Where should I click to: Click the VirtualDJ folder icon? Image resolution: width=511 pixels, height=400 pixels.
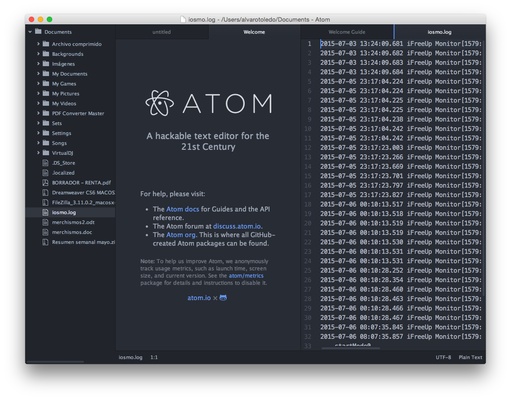tap(46, 153)
